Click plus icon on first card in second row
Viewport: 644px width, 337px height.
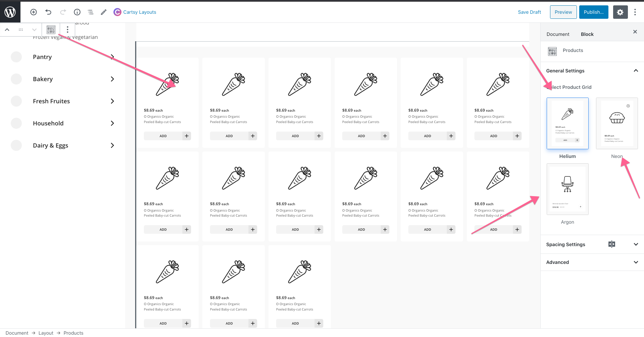pos(187,229)
